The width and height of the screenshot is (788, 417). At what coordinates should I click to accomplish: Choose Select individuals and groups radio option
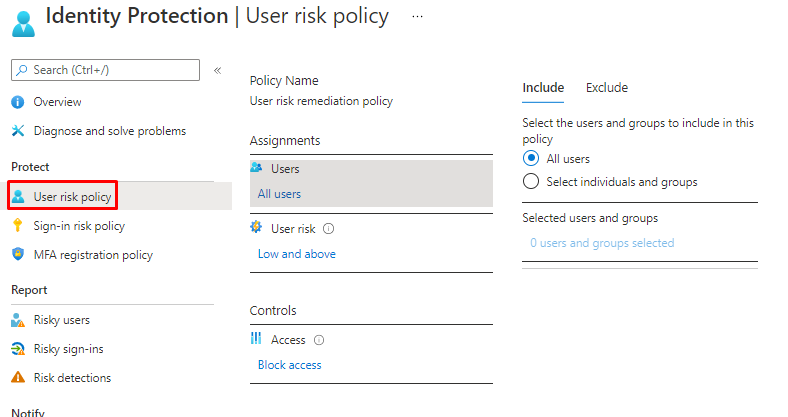(x=531, y=182)
